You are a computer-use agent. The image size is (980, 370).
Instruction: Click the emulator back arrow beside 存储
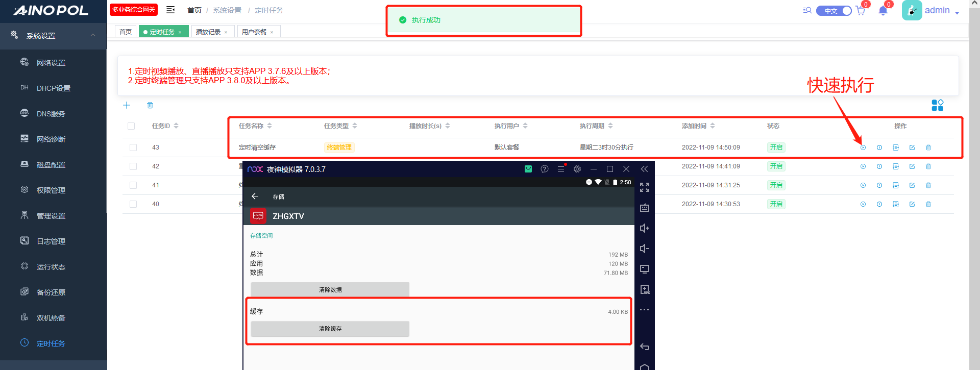pos(255,196)
